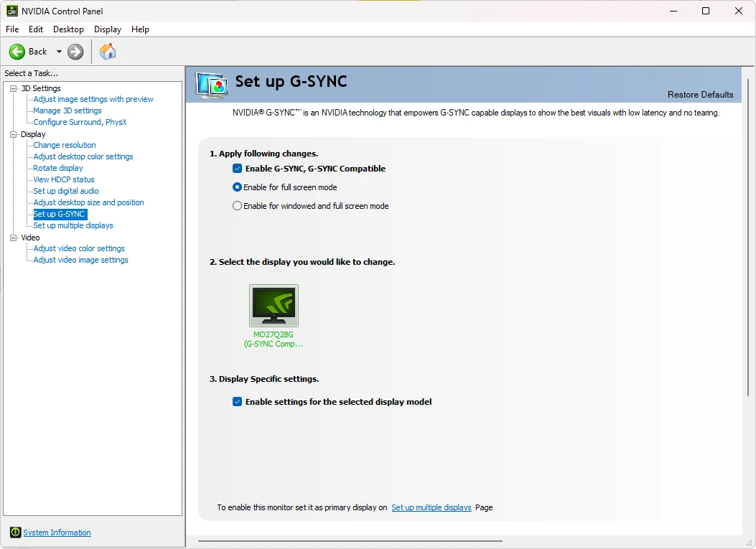Click the System Information NVIDIA icon

coord(15,532)
